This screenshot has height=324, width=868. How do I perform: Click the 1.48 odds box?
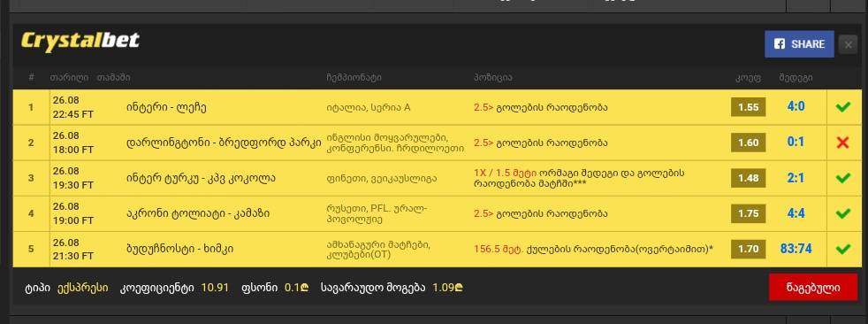749,178
